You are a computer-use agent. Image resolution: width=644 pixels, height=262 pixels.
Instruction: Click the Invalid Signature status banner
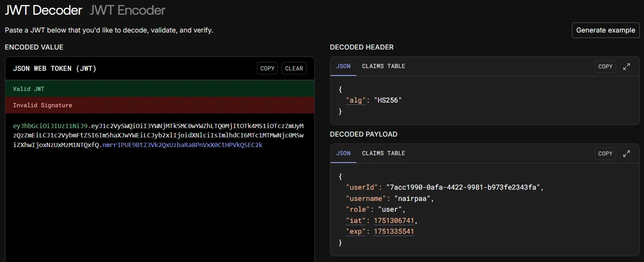coord(159,105)
